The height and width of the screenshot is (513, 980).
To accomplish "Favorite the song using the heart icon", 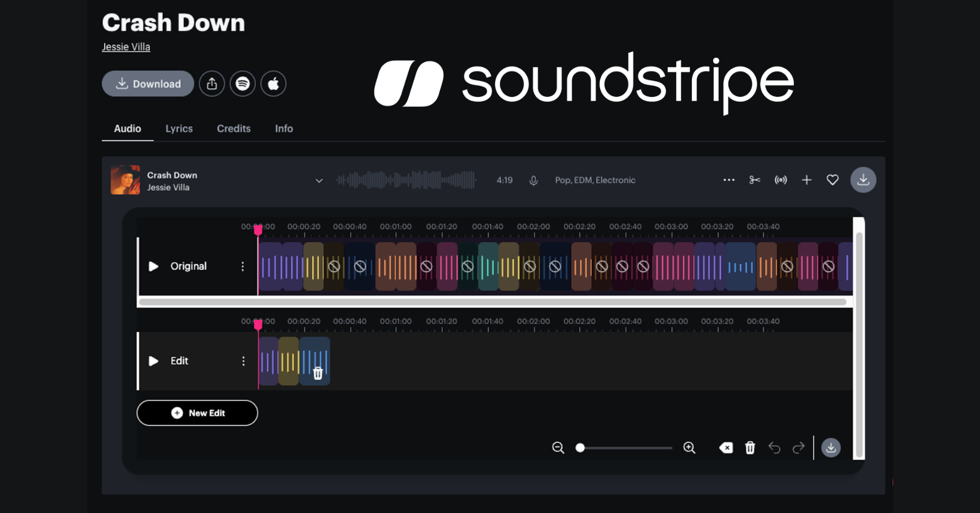I will pyautogui.click(x=832, y=180).
